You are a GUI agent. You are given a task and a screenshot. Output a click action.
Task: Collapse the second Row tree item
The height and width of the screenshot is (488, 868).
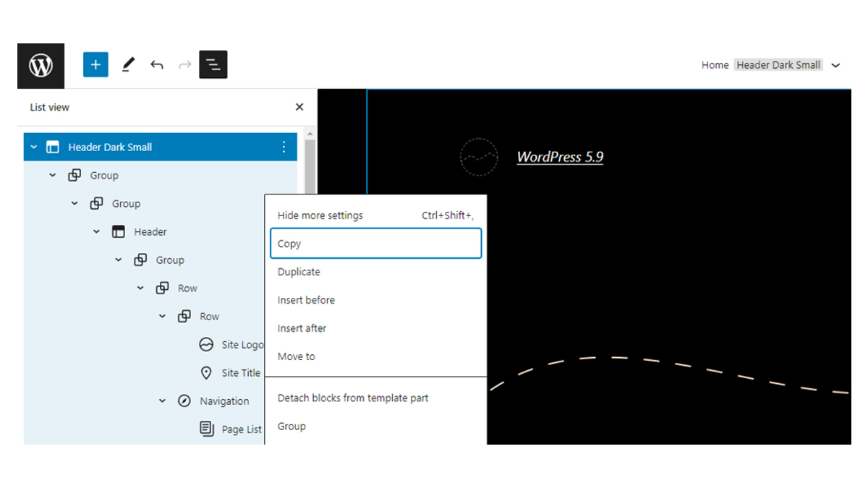click(163, 316)
